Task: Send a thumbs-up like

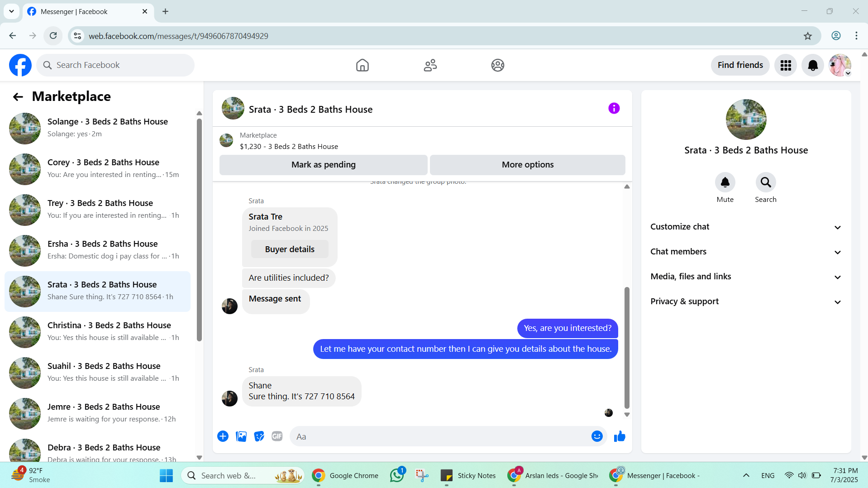Action: pyautogui.click(x=620, y=436)
